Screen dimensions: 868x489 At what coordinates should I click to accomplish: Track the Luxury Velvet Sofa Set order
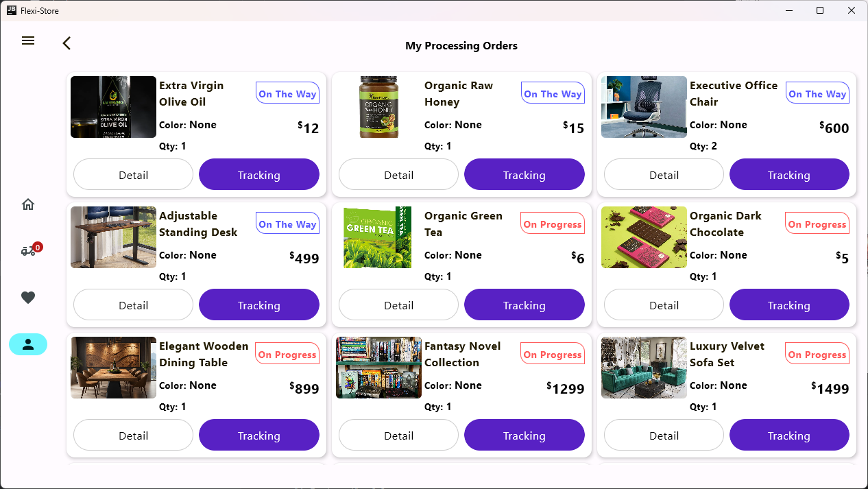tap(789, 436)
